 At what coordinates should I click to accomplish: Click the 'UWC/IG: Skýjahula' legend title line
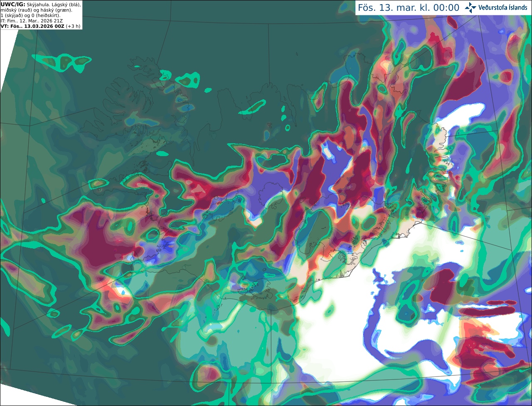[41, 4]
